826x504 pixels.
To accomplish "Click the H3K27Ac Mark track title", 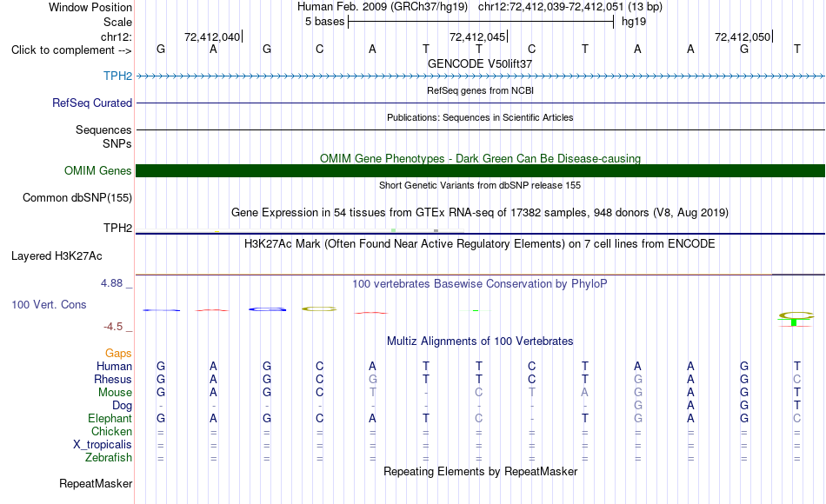I will click(x=480, y=244).
